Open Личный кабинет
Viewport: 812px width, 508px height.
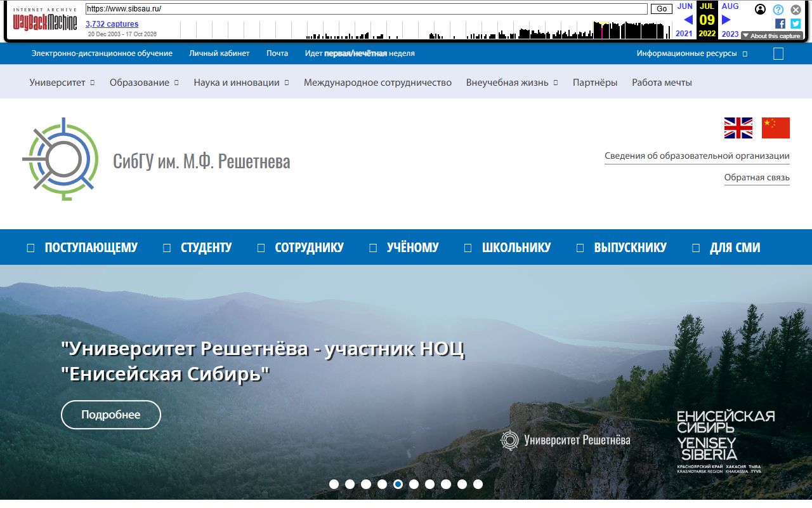pos(219,53)
